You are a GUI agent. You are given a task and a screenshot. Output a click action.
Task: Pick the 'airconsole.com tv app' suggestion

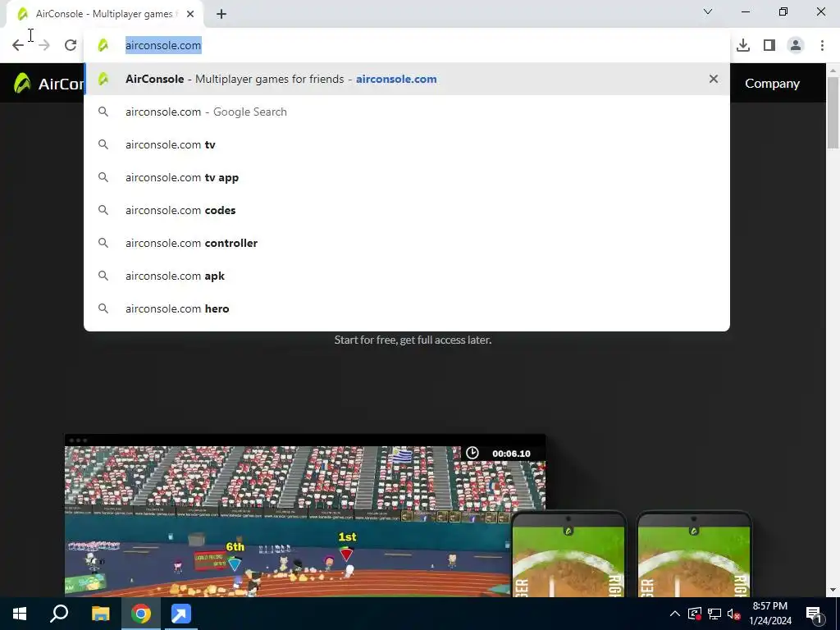pos(407,177)
